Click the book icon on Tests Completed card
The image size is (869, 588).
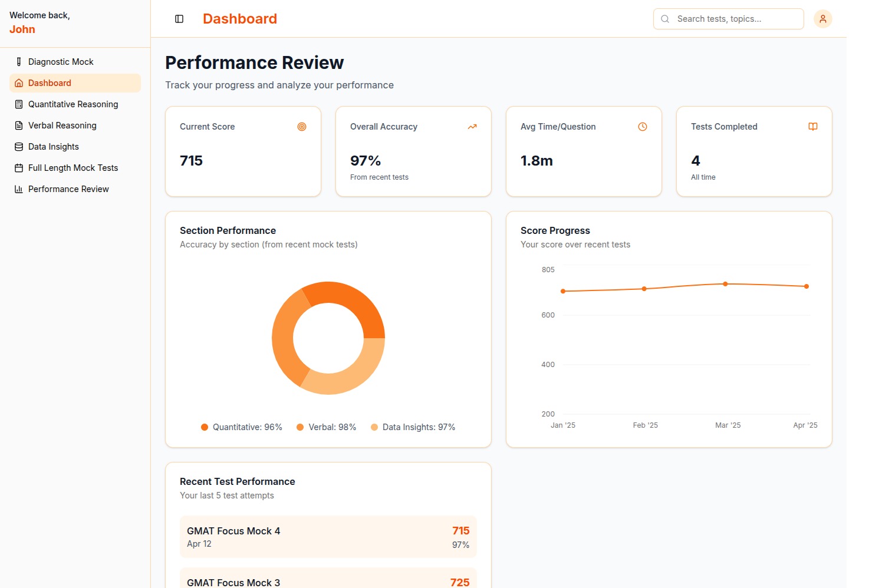tap(813, 126)
